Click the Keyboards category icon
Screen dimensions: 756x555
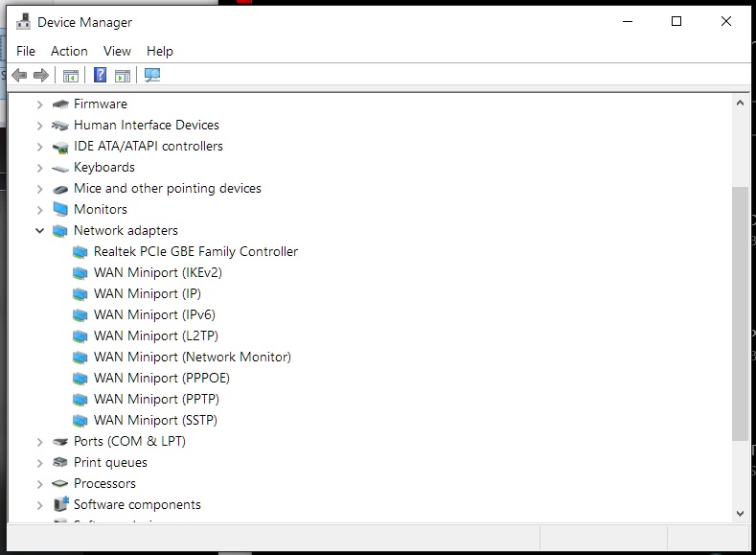pos(60,169)
